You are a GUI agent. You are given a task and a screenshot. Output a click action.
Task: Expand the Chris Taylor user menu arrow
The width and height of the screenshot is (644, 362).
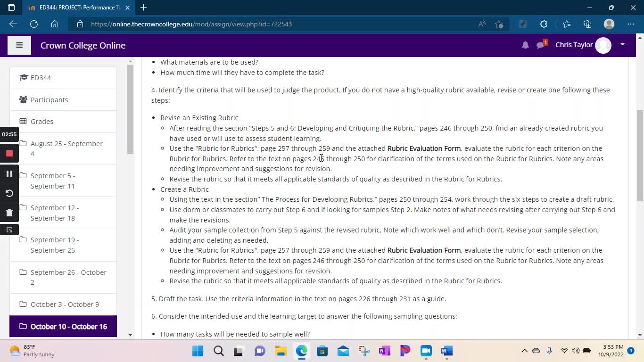pyautogui.click(x=622, y=45)
